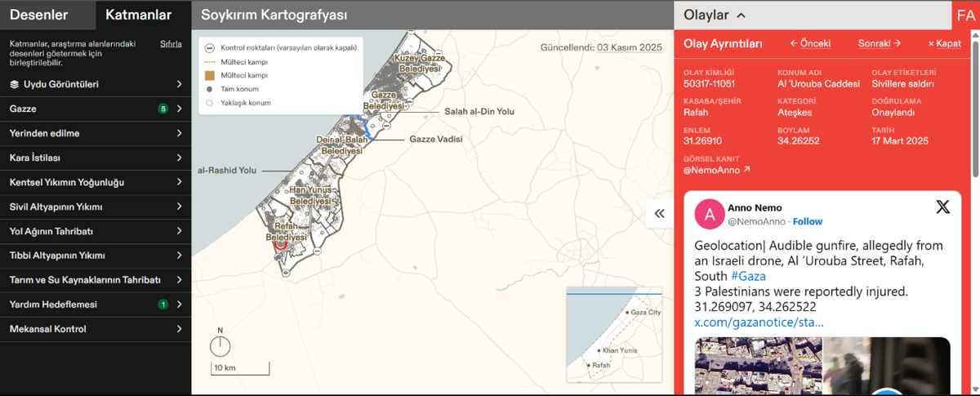Click the green badge 5 next to Gazze
The image size is (980, 396).
[x=163, y=109]
